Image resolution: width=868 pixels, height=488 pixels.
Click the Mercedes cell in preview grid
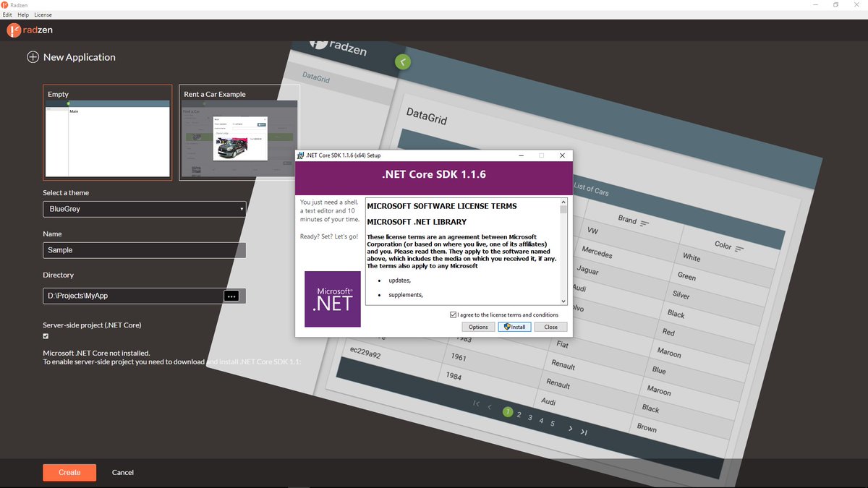click(x=597, y=252)
